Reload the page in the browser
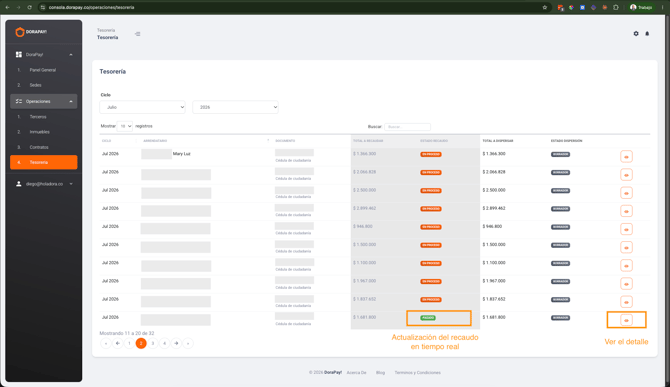 point(29,7)
